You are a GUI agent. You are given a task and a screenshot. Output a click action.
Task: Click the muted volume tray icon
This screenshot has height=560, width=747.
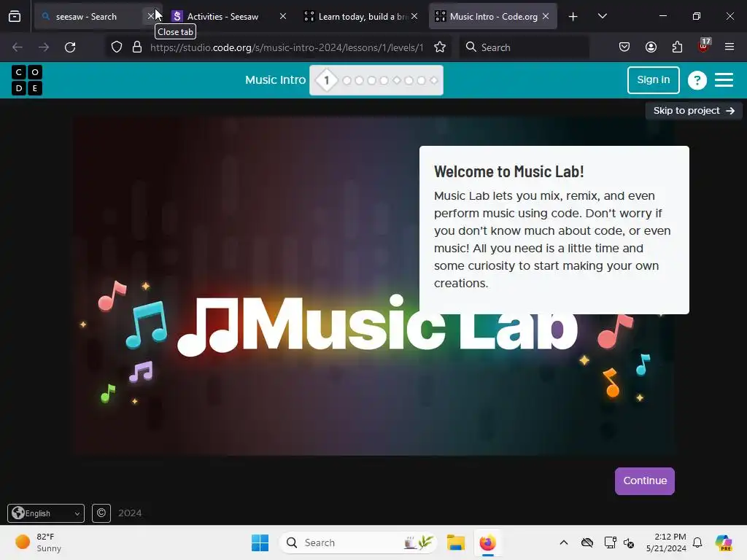tap(629, 542)
